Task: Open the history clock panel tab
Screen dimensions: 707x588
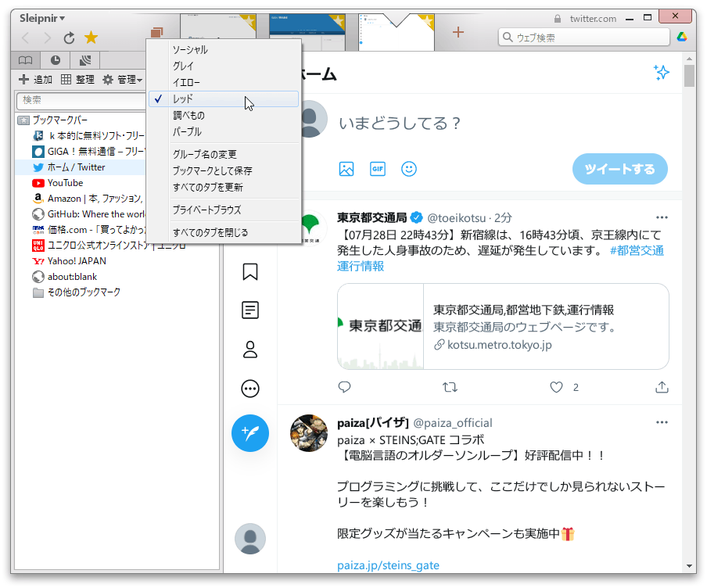Action: [x=55, y=60]
